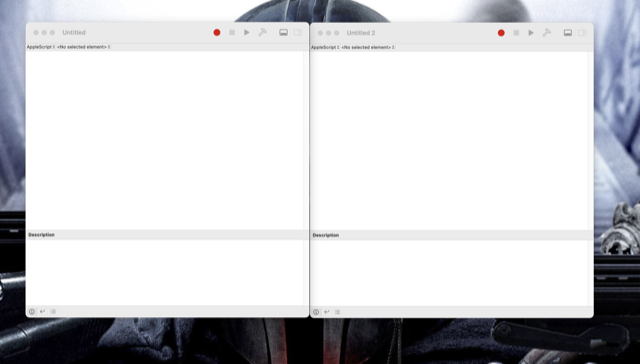Click the Stop button in Untitled 2 window
Viewport: 640px width, 364px height.
pyautogui.click(x=516, y=33)
